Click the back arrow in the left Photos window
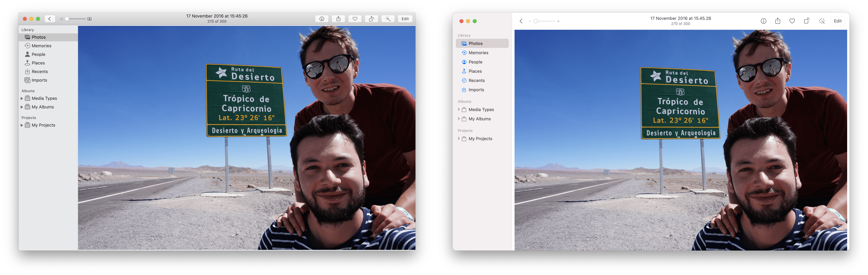This screenshot has height=275, width=868. click(49, 19)
